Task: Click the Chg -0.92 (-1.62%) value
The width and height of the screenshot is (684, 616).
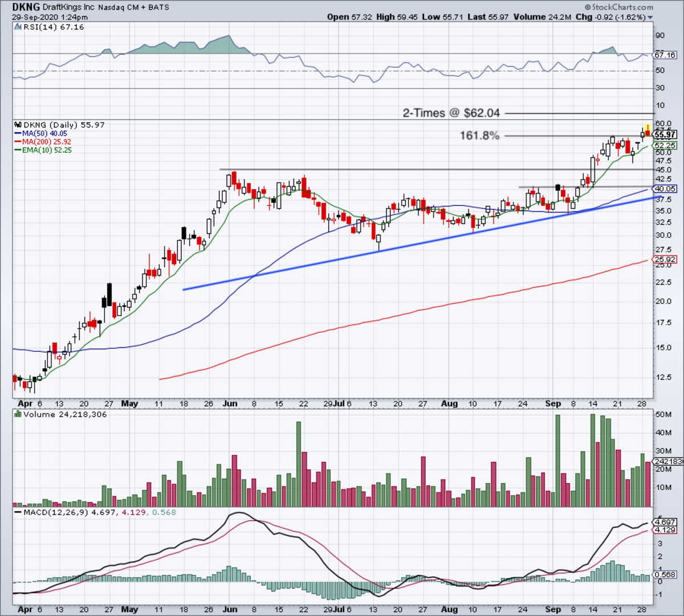Action: pos(610,17)
